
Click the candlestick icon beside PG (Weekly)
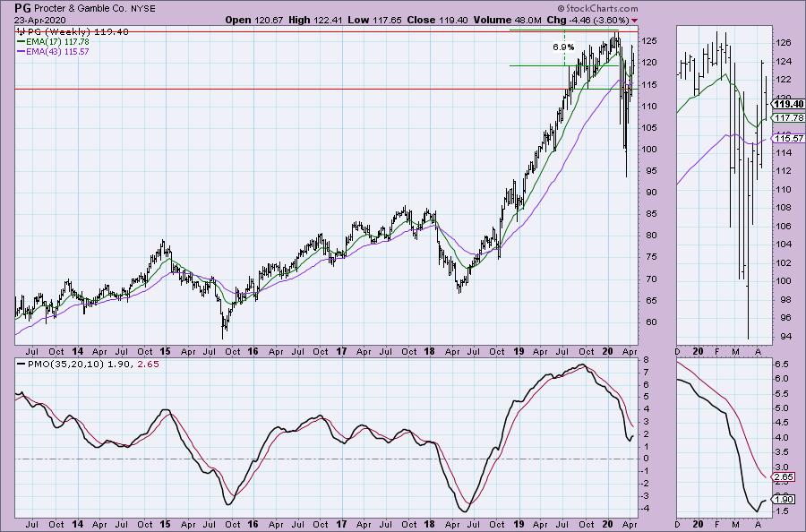pyautogui.click(x=20, y=32)
